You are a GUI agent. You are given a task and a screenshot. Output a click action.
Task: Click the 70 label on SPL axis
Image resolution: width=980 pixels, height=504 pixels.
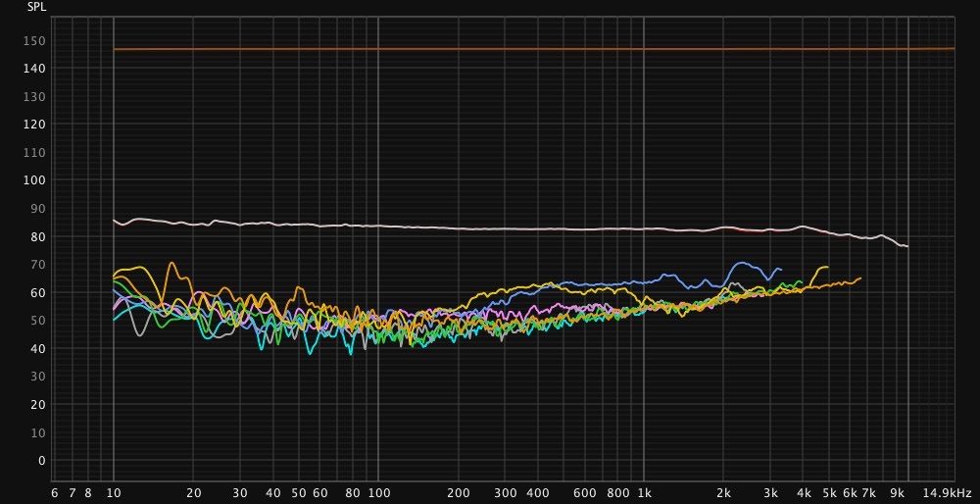(40, 265)
